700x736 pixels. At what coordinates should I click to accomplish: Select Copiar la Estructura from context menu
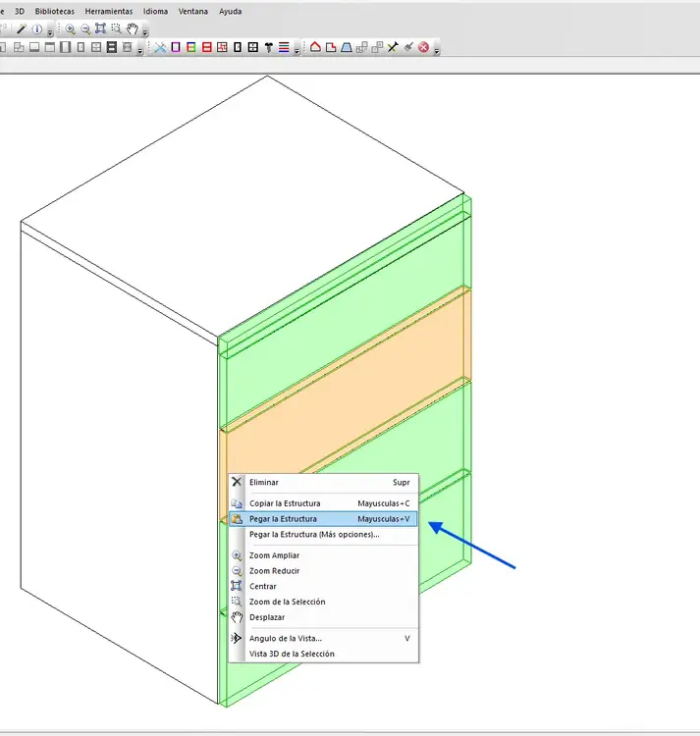tap(285, 503)
